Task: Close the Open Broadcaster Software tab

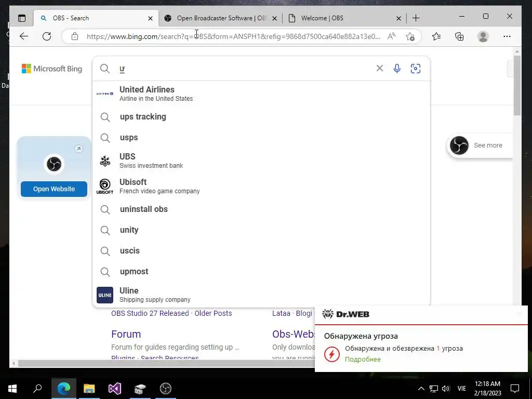Action: pos(274,18)
